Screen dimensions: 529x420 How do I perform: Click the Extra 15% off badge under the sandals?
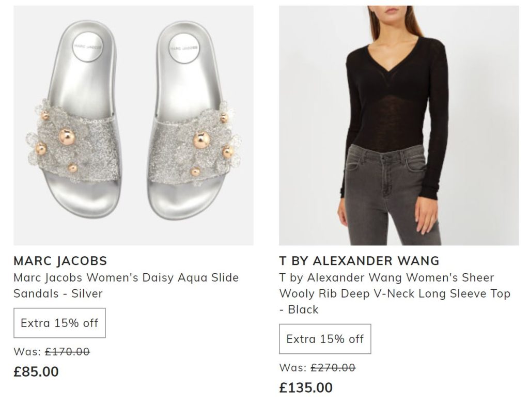click(59, 323)
